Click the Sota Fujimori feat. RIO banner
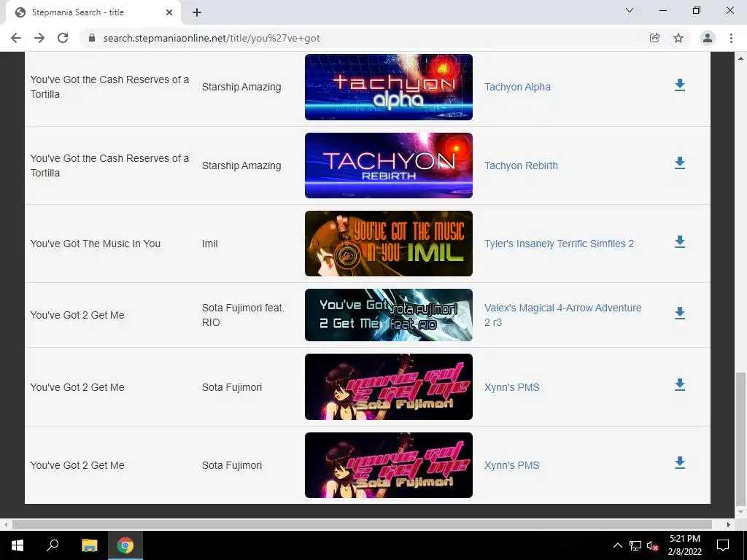 pyautogui.click(x=389, y=315)
